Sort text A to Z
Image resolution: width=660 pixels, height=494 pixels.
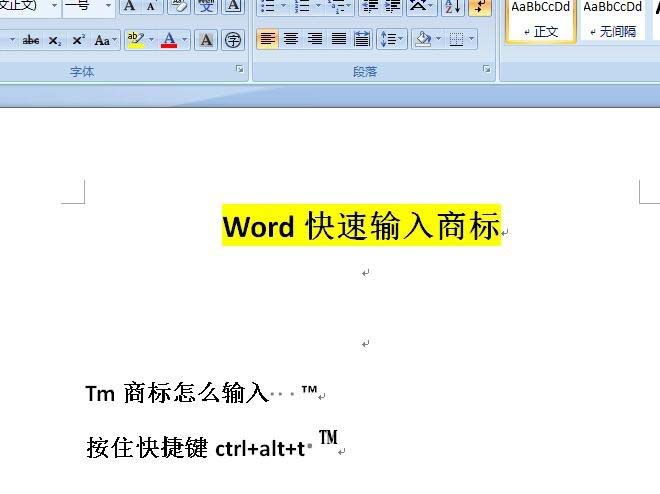pyautogui.click(x=452, y=6)
